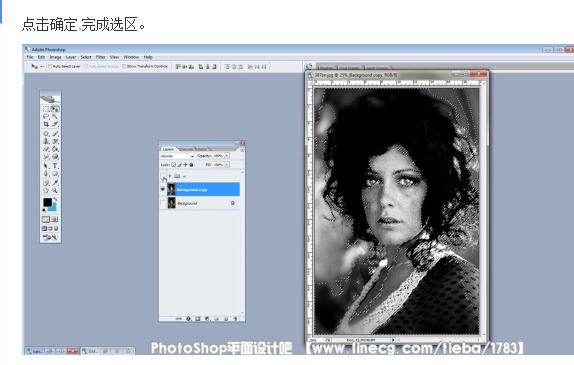Select the Dodge tool
This screenshot has width=574, height=365.
(55, 156)
